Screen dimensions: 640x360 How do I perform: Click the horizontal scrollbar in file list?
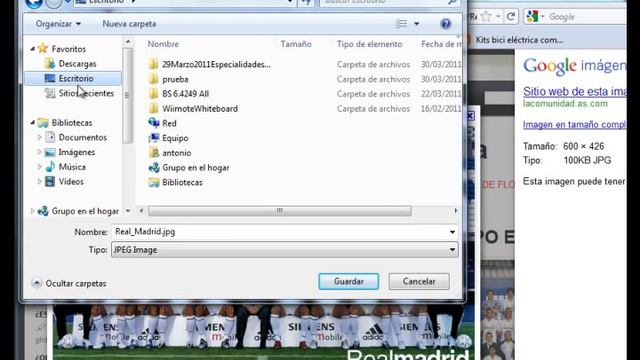[x=280, y=211]
